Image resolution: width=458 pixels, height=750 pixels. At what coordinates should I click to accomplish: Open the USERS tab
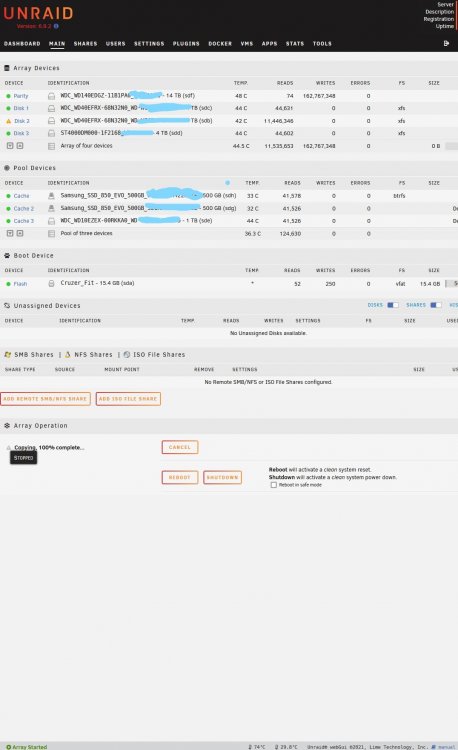tap(115, 44)
